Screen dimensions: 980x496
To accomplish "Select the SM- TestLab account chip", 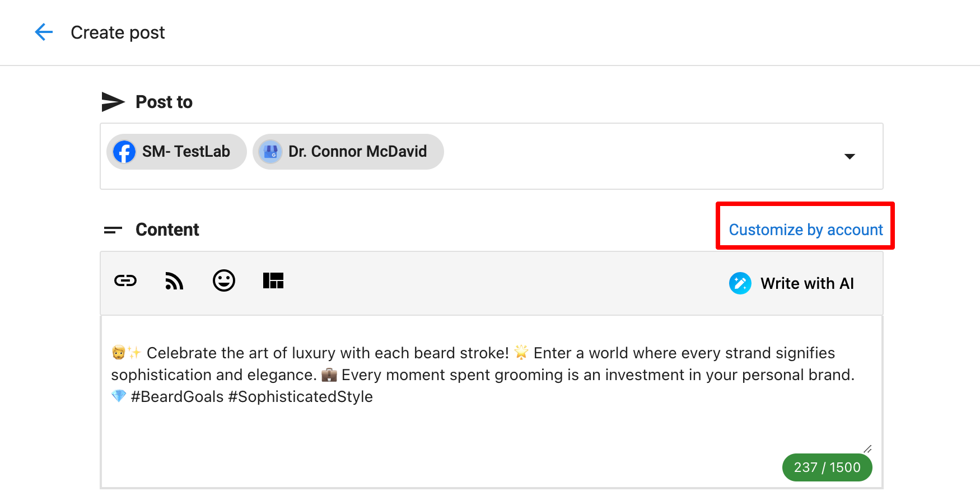I will (186, 152).
